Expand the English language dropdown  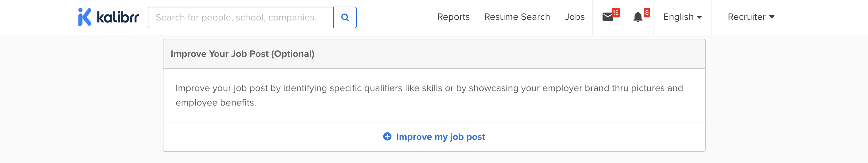point(678,17)
